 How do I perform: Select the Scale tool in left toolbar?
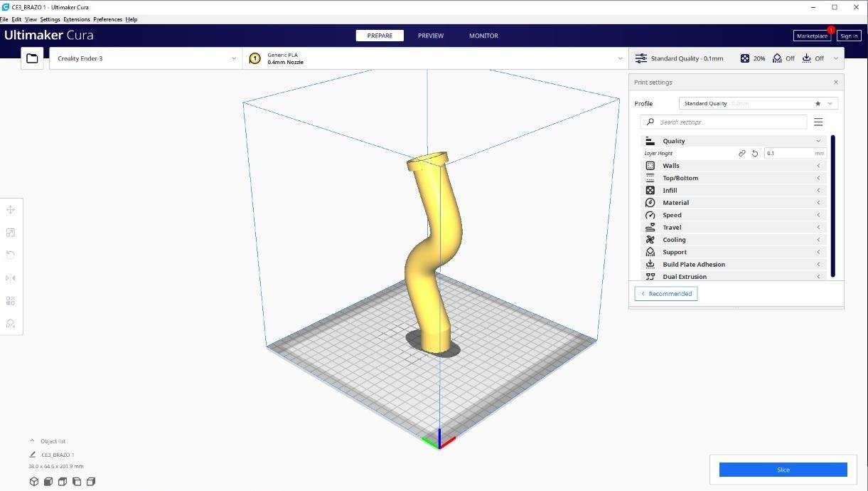click(x=11, y=233)
